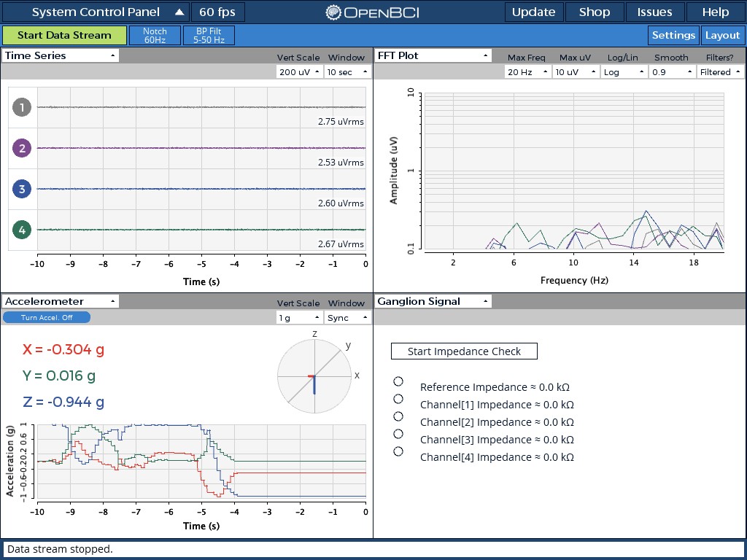Viewport: 747px width, 560px height.
Task: Select the Channel[1] Impedance circle indicator
Action: tap(398, 399)
